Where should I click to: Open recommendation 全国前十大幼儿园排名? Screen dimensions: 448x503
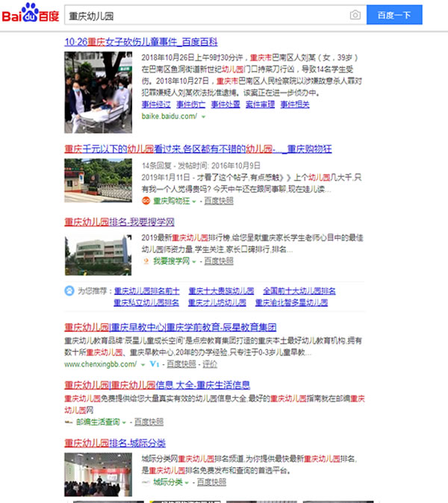click(299, 291)
